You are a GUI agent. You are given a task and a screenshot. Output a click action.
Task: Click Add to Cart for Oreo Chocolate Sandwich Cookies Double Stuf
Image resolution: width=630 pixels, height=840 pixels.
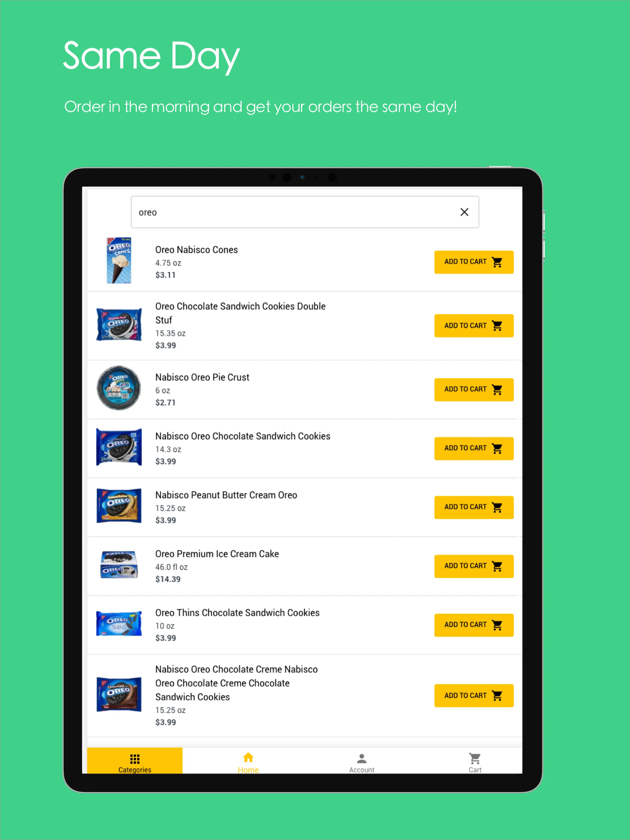tap(473, 325)
